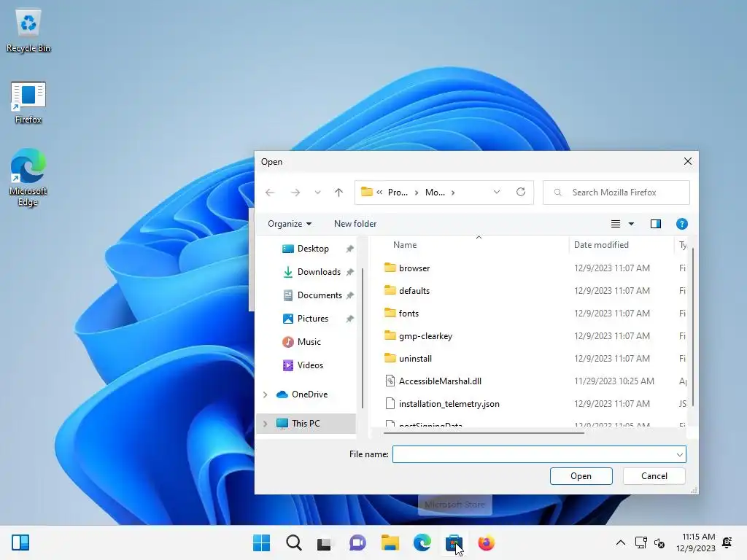Select the browser folder
This screenshot has height=560, width=747.
(414, 268)
